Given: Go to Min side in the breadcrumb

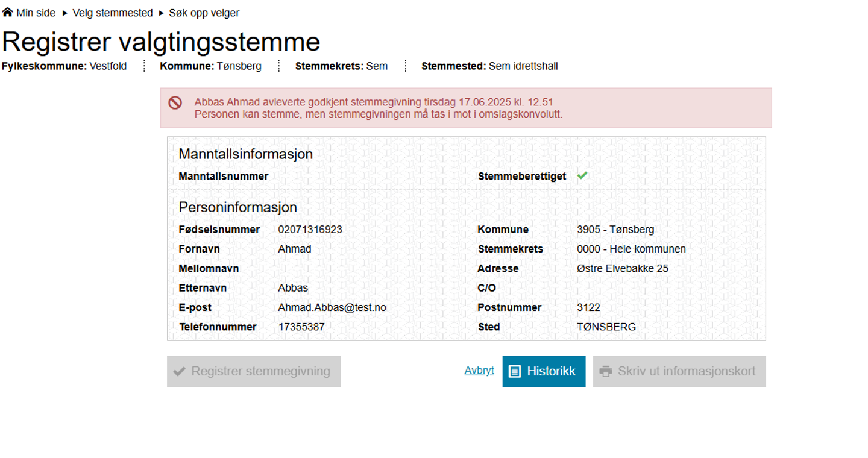Looking at the screenshot, I should 36,13.
